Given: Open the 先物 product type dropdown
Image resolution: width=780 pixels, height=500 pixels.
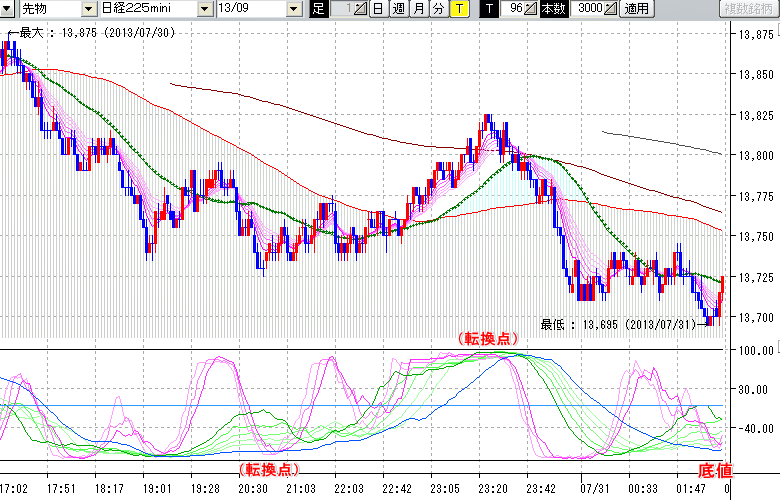Looking at the screenshot, I should pos(89,9).
